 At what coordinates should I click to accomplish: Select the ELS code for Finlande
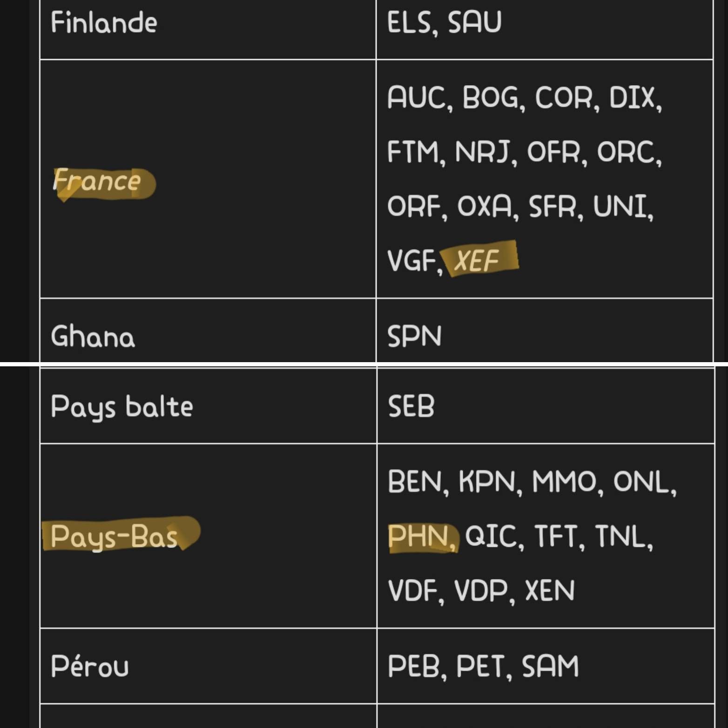(x=409, y=22)
